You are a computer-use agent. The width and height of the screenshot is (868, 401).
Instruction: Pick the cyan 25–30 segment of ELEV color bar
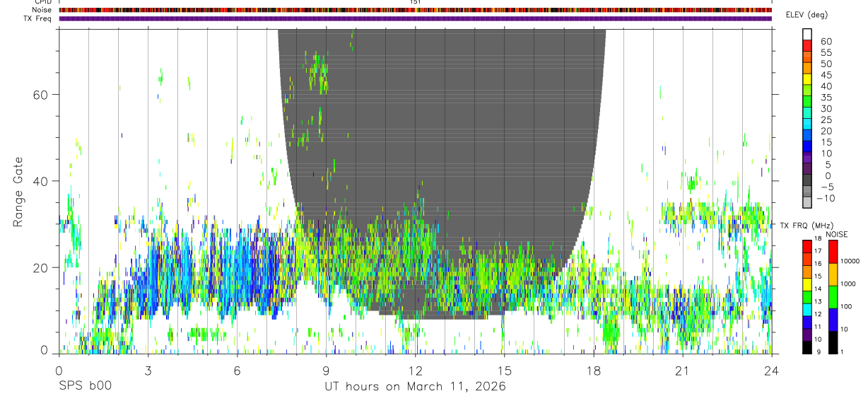(807, 113)
